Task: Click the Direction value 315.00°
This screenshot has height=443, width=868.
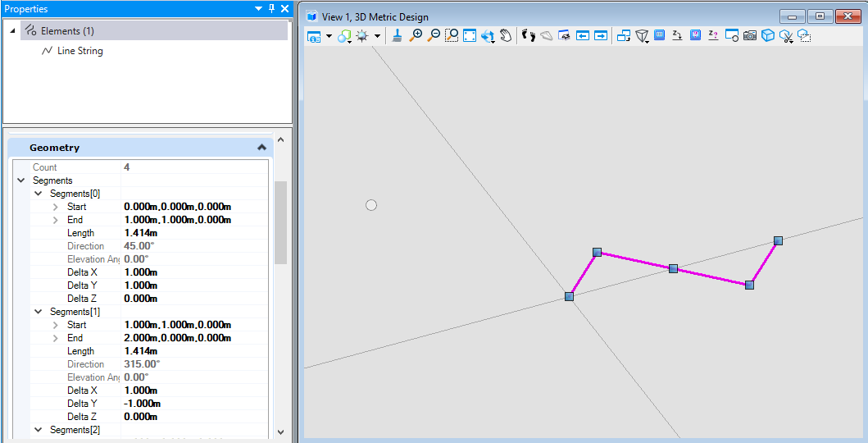Action: point(143,363)
